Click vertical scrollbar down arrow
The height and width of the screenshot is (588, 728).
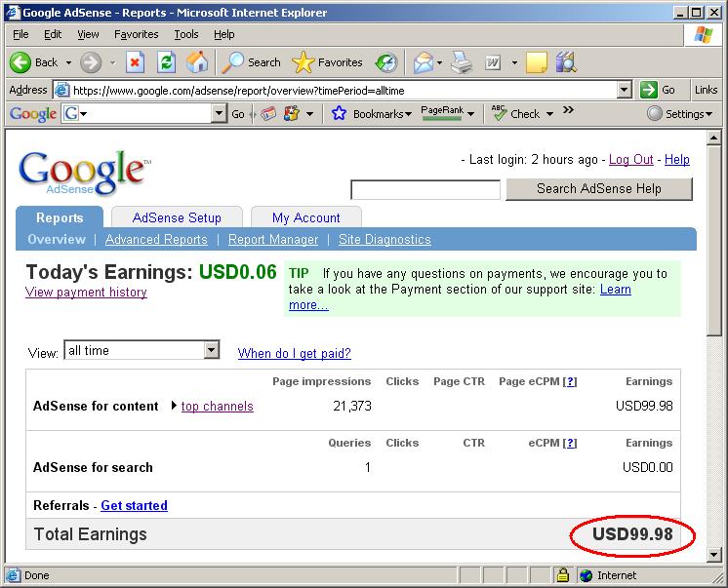[713, 554]
